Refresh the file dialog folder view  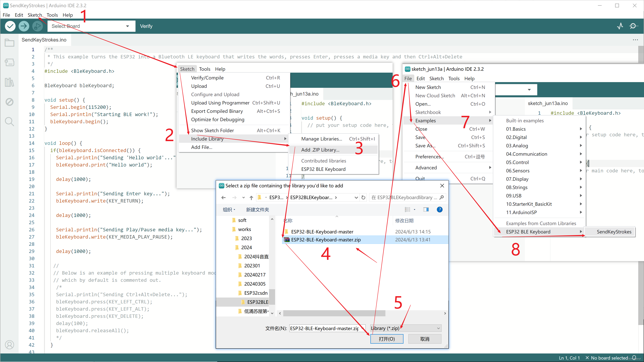(364, 197)
